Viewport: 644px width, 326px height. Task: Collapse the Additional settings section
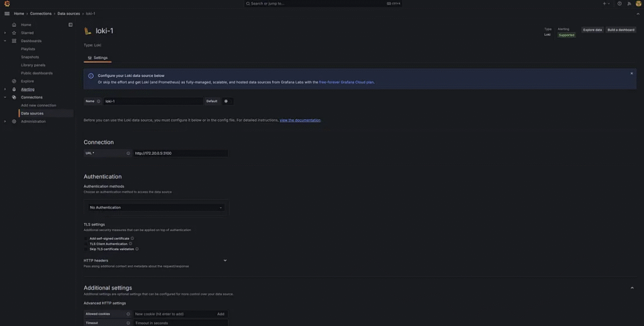coord(632,288)
